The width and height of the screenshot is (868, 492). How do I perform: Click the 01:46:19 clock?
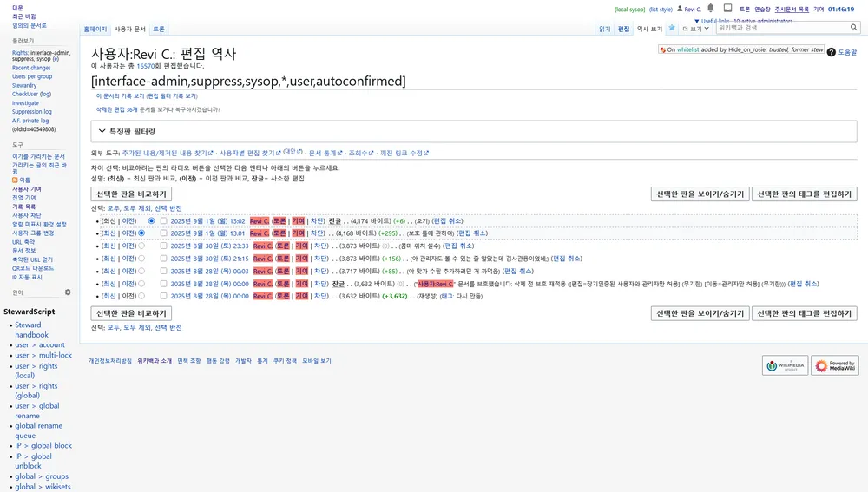click(x=841, y=9)
